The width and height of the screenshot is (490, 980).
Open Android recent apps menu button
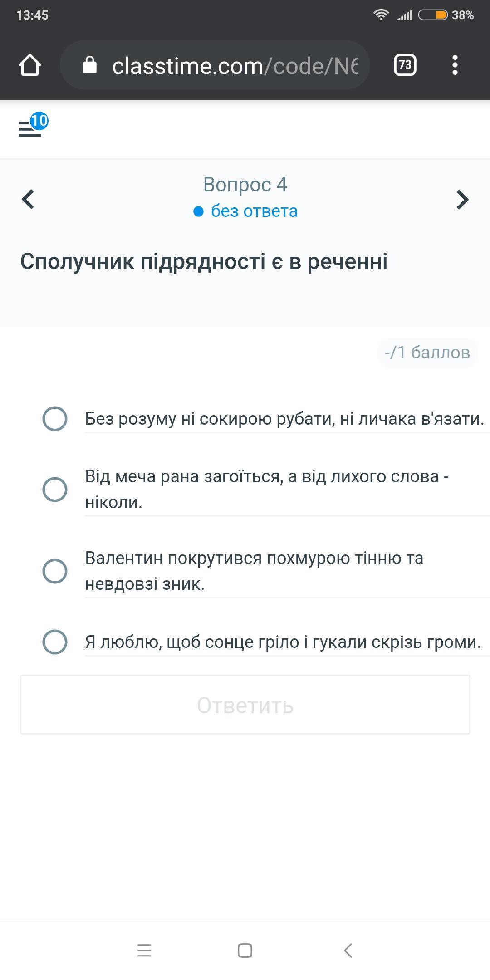tap(144, 950)
